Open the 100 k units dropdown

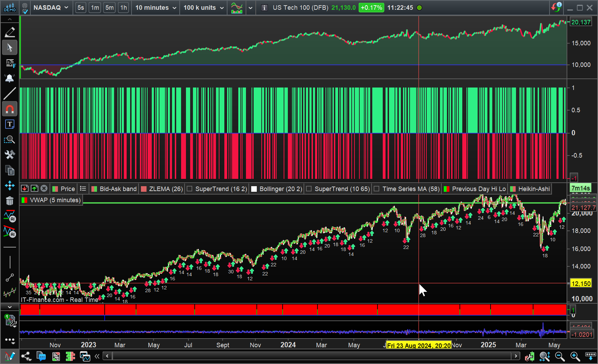pos(204,8)
